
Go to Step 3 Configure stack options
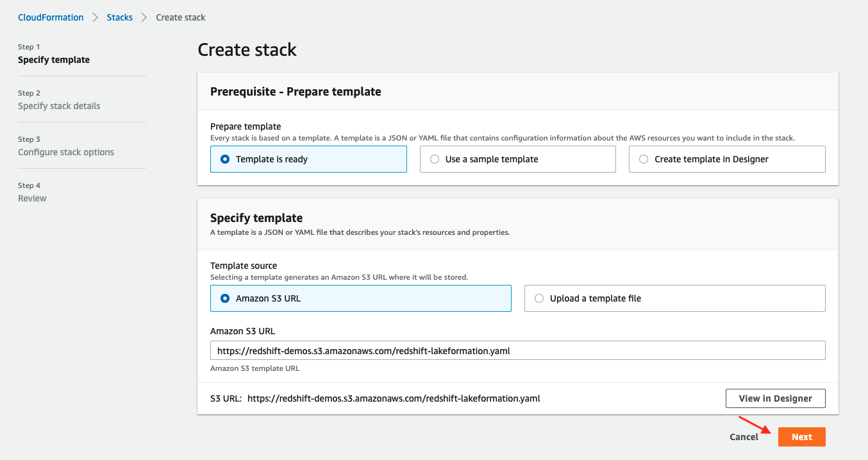[66, 152]
